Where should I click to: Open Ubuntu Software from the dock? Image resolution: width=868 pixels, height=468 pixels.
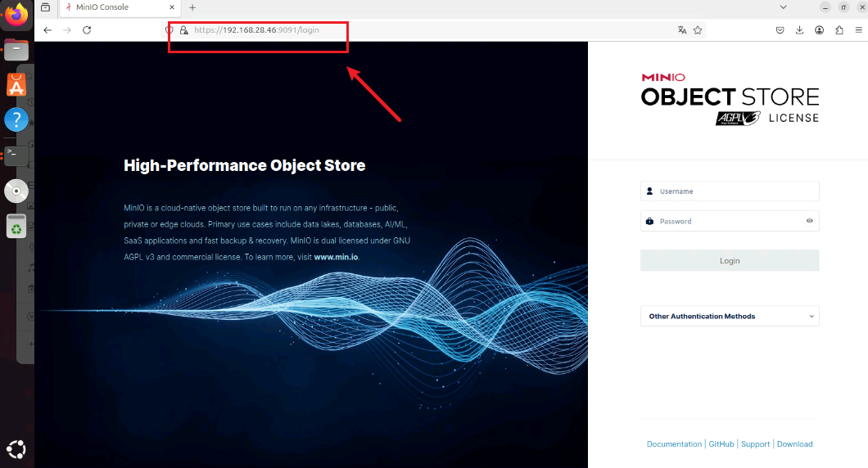point(16,84)
